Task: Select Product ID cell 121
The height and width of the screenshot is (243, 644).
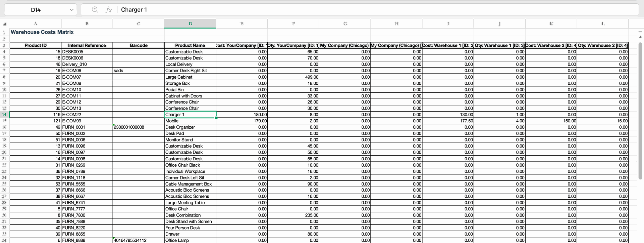Action: point(36,121)
